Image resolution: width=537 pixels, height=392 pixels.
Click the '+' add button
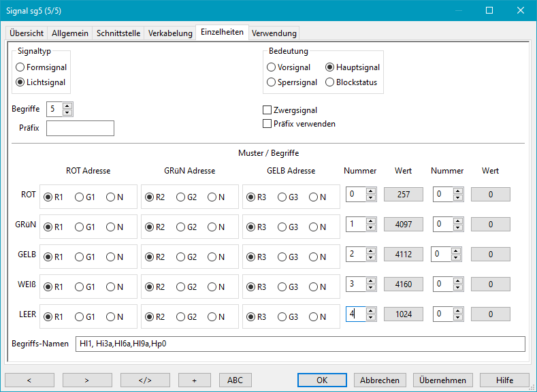[x=194, y=380]
